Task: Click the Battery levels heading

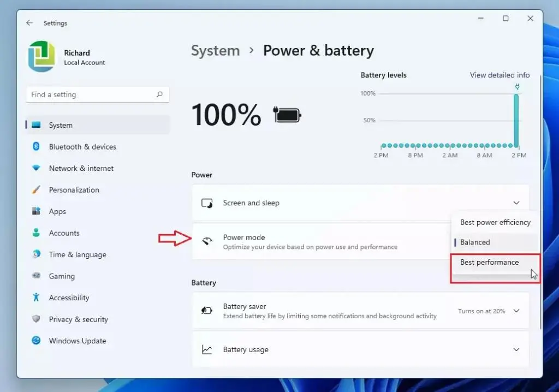Action: (383, 75)
